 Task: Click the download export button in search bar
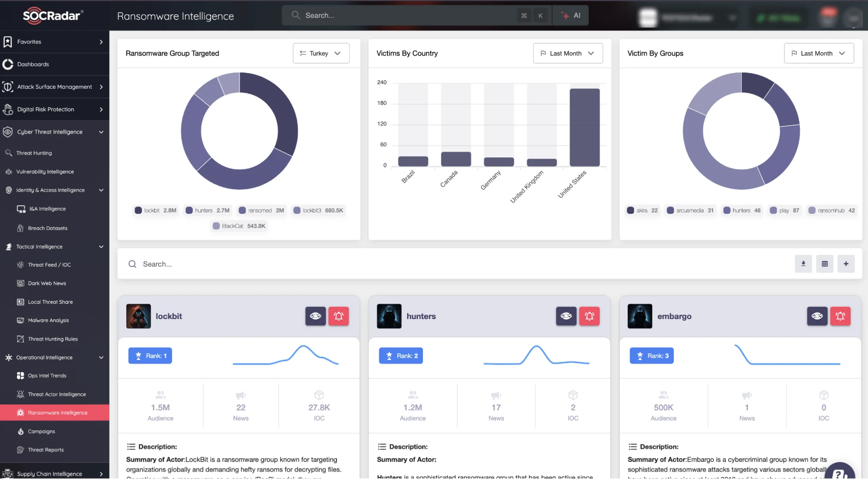[802, 264]
